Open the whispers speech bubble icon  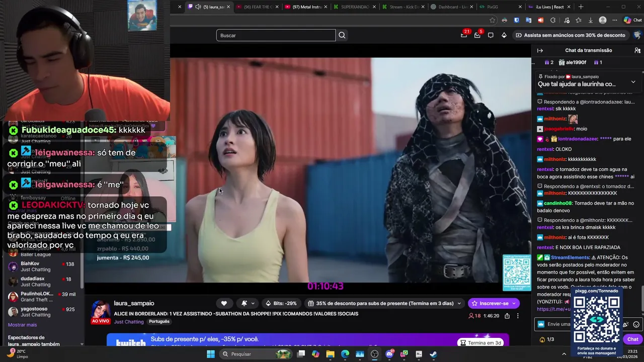tap(491, 35)
